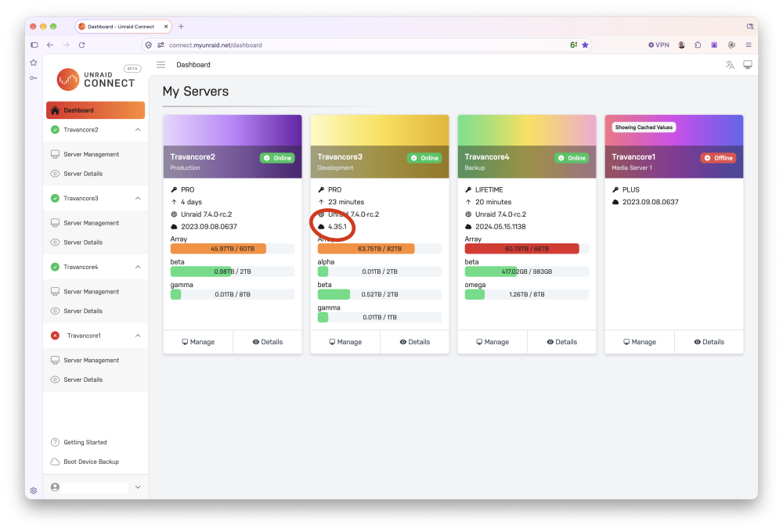Collapse the Travancore1 sidebar section

coord(138,336)
